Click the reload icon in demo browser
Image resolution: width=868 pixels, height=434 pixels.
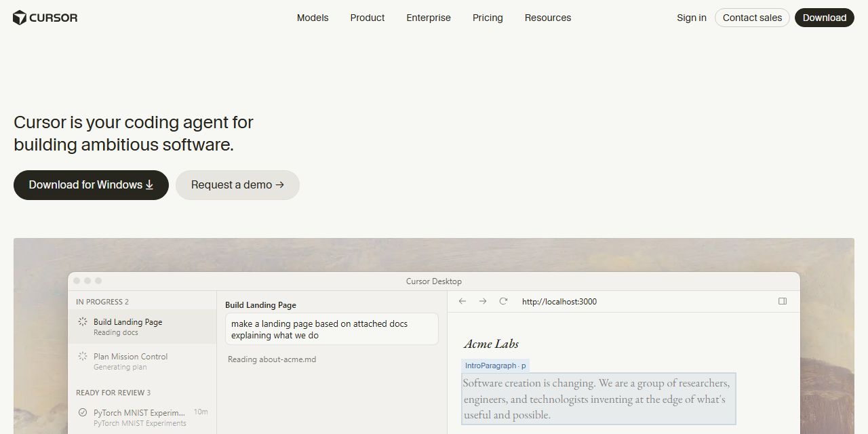coord(503,301)
